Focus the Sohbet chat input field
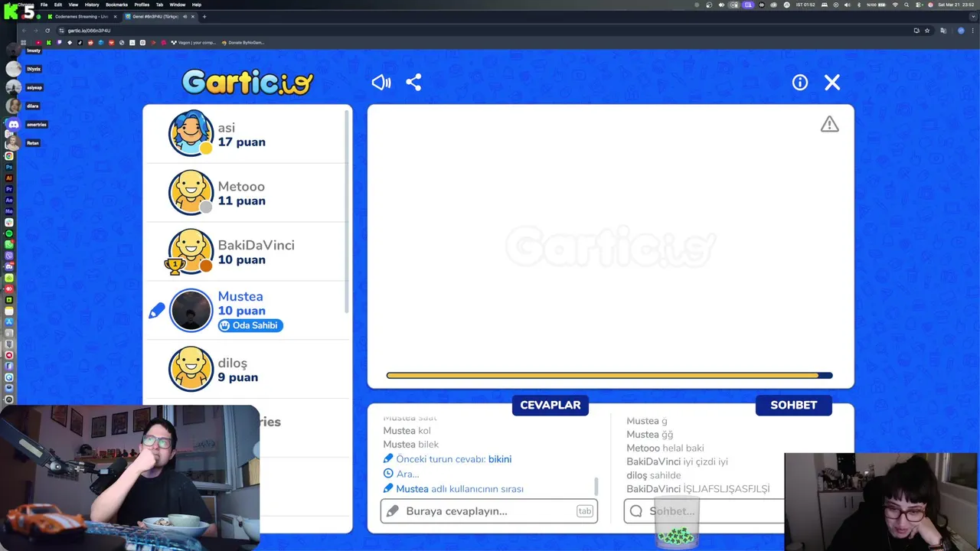Viewport: 980px width, 551px height. pos(704,511)
